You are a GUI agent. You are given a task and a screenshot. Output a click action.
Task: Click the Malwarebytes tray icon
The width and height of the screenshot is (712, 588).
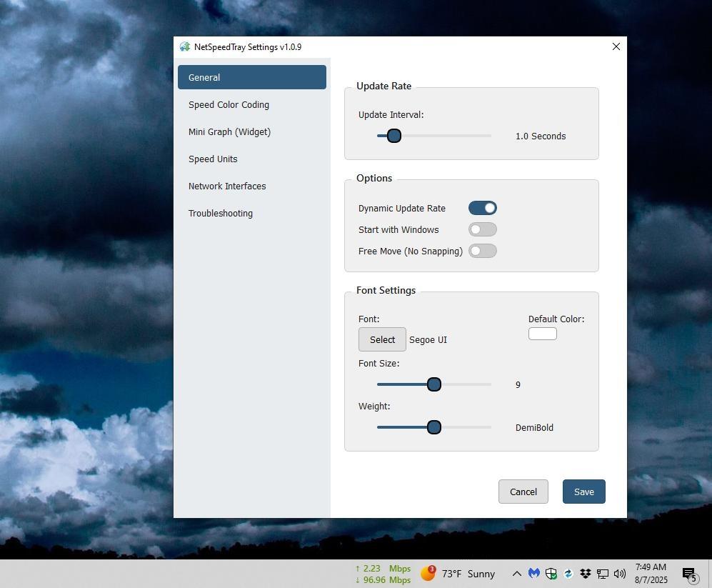pos(534,573)
